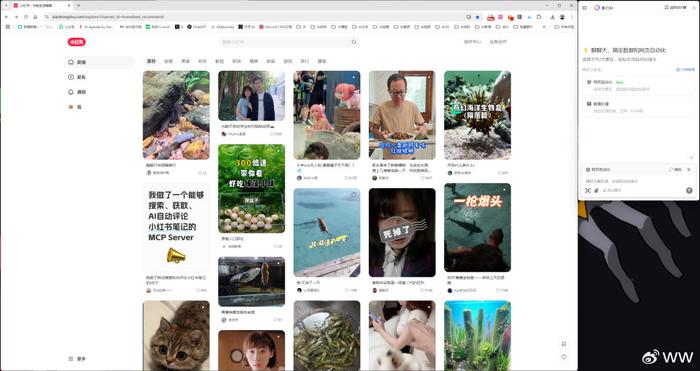Open a new browser tab with the plus button
Screen dimensions: 700x371
[x=79, y=5]
